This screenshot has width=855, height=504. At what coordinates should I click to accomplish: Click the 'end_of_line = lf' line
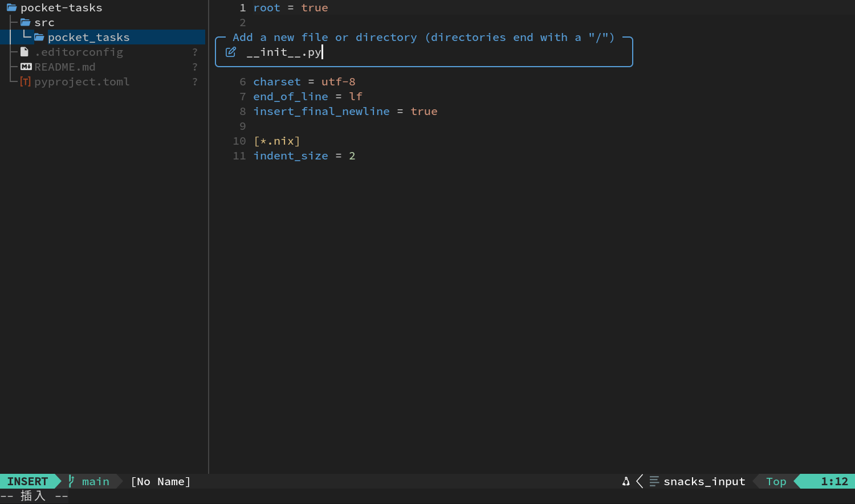click(308, 97)
